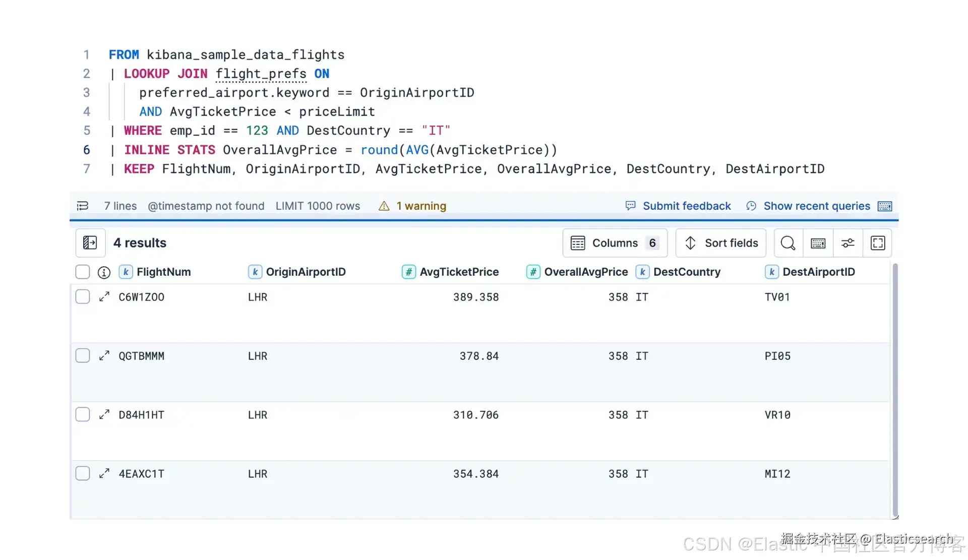The width and height of the screenshot is (968, 560).
Task: Enter fullscreen with the expand icon
Action: point(878,243)
